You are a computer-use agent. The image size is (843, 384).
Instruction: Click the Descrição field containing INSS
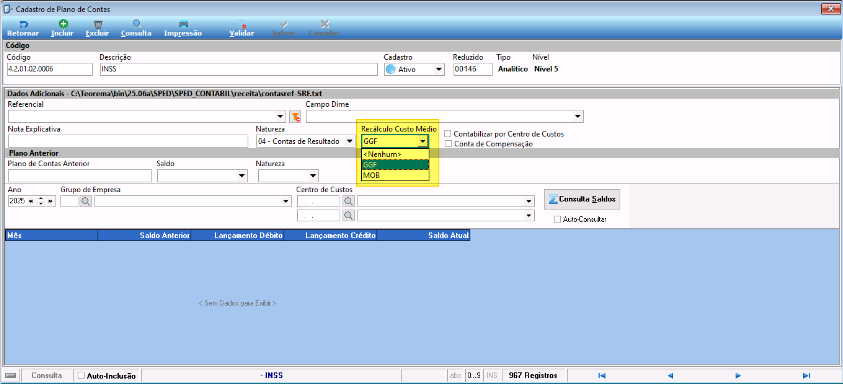(x=239, y=69)
